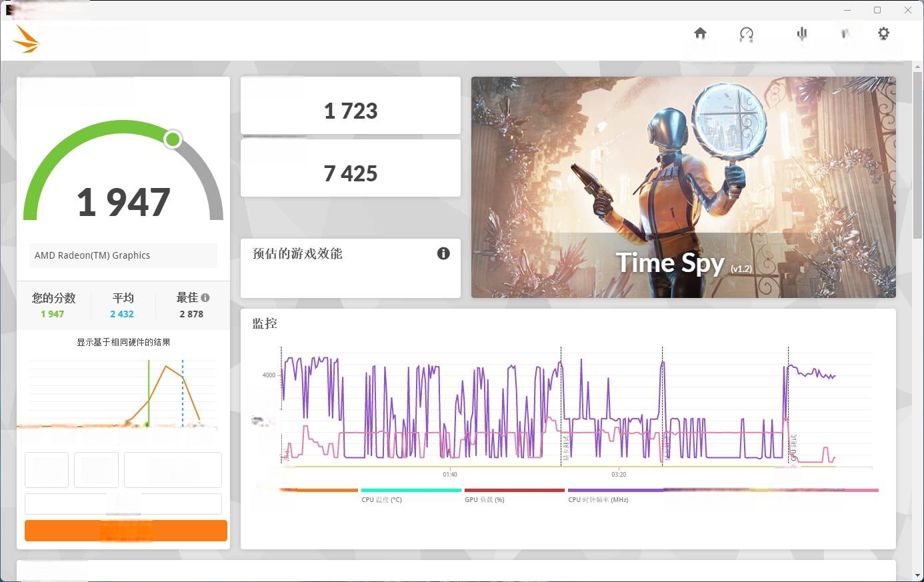The image size is (924, 582).
Task: Click the 4000 axis value
Action: [269, 375]
